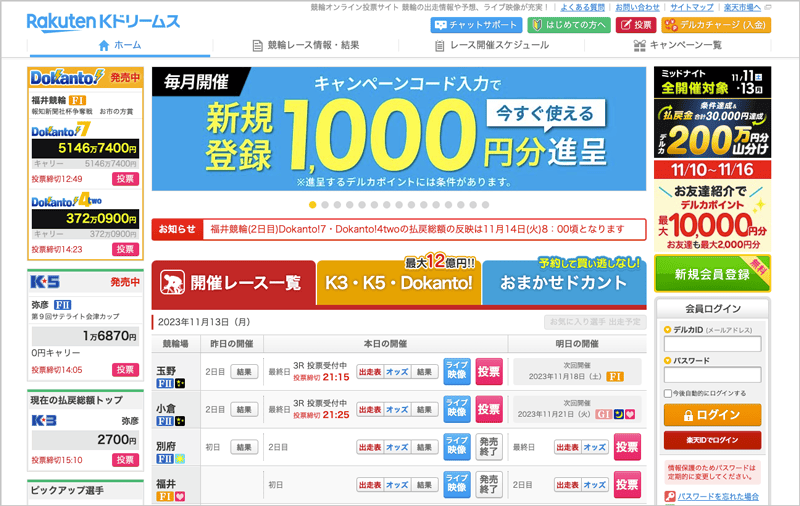Open レース開催スケジュール navigation tab

(x=491, y=45)
